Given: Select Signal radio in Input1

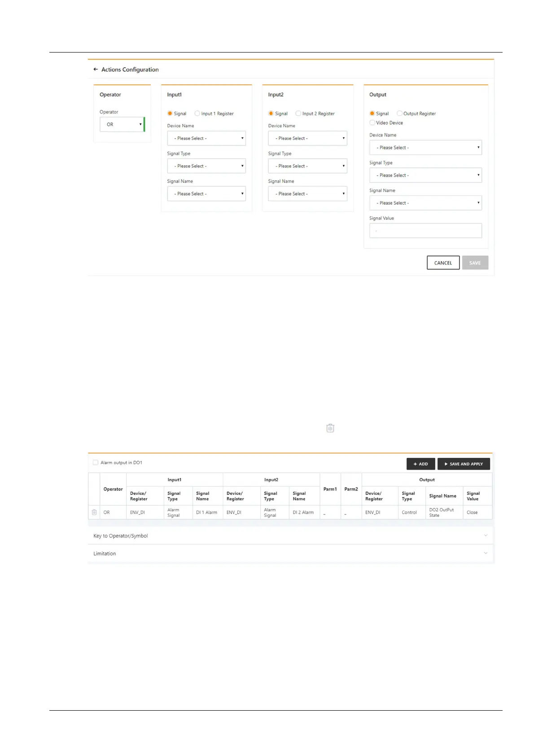Looking at the screenshot, I should tap(170, 114).
